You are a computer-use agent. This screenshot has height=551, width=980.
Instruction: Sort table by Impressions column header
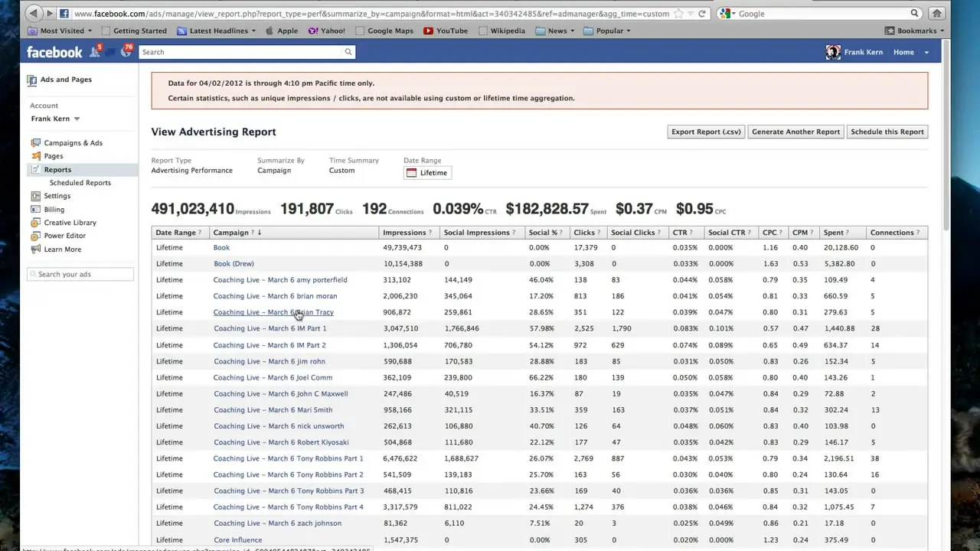(x=407, y=233)
